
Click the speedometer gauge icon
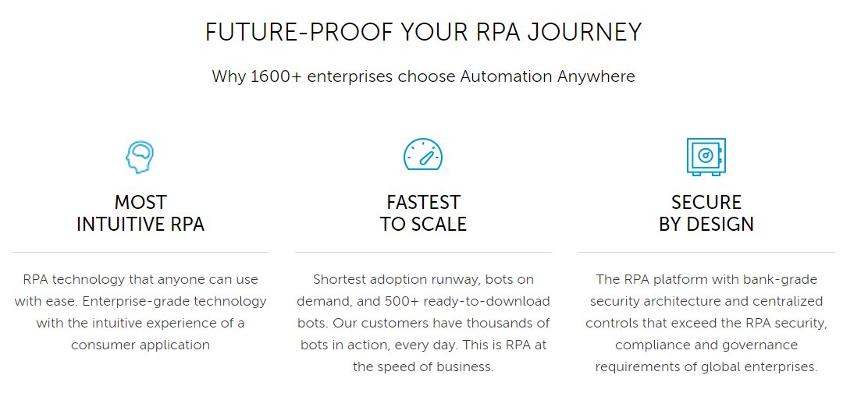click(x=423, y=154)
